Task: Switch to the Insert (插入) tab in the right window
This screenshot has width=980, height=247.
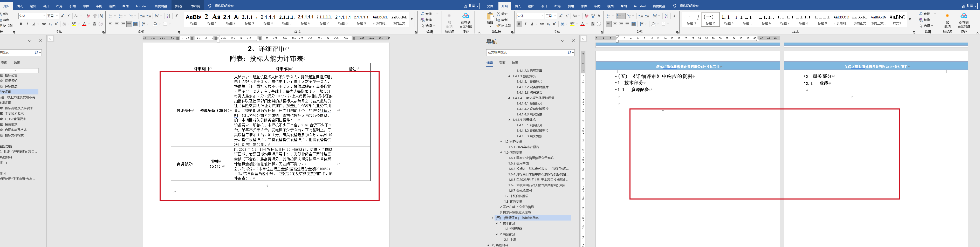Action: click(518, 6)
